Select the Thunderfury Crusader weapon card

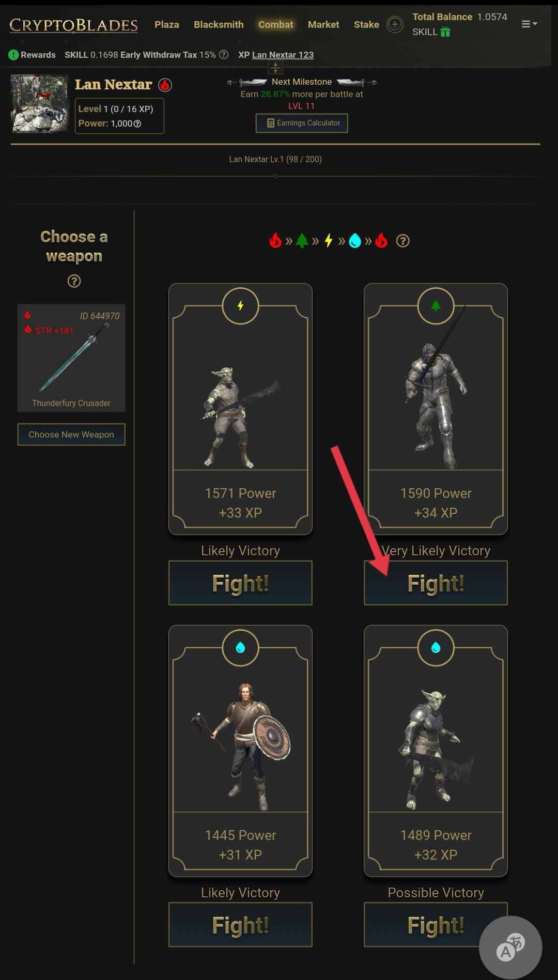point(71,358)
